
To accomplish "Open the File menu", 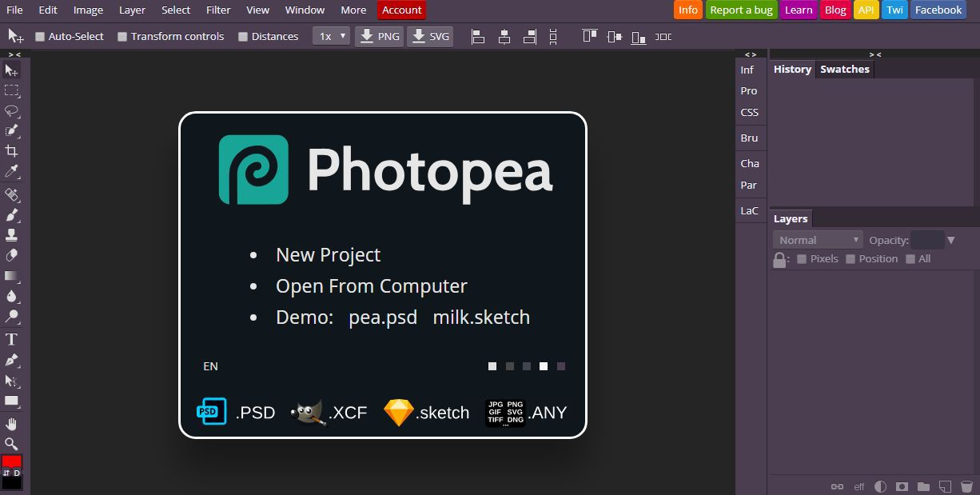I will [x=14, y=10].
